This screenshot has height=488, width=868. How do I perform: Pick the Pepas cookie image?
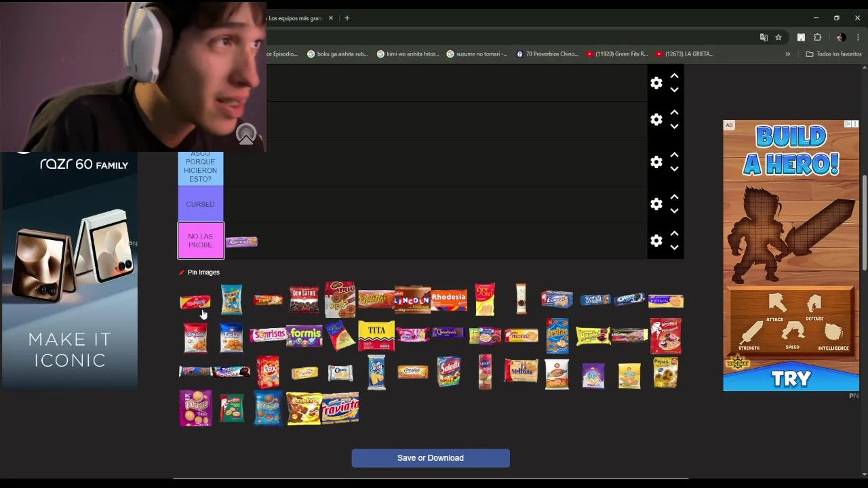click(x=665, y=372)
